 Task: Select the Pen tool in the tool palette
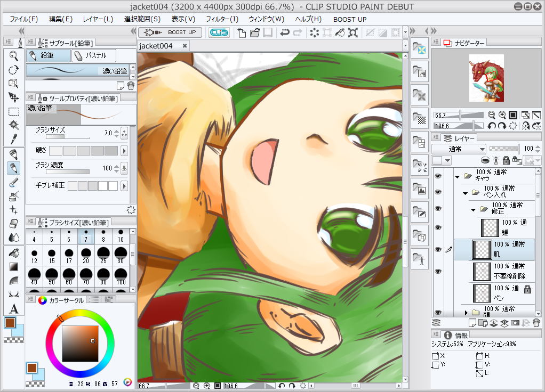13,154
